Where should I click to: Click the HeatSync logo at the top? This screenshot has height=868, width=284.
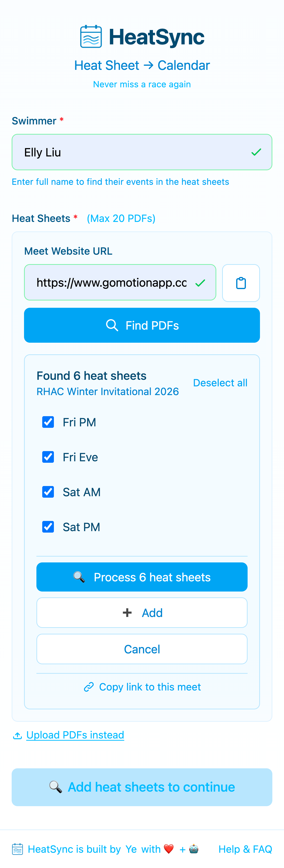click(x=142, y=36)
